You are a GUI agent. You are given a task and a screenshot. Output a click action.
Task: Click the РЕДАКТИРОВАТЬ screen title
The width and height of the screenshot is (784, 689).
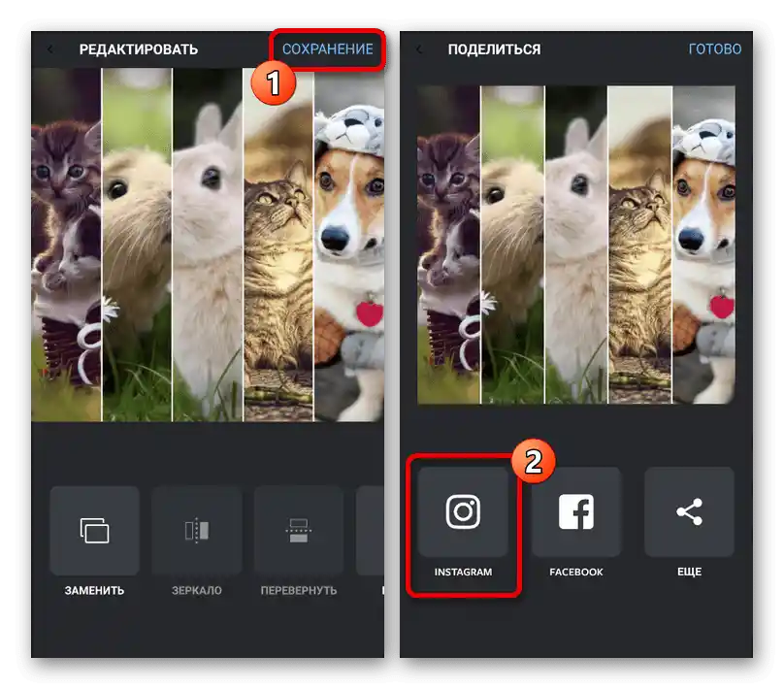coord(139,49)
